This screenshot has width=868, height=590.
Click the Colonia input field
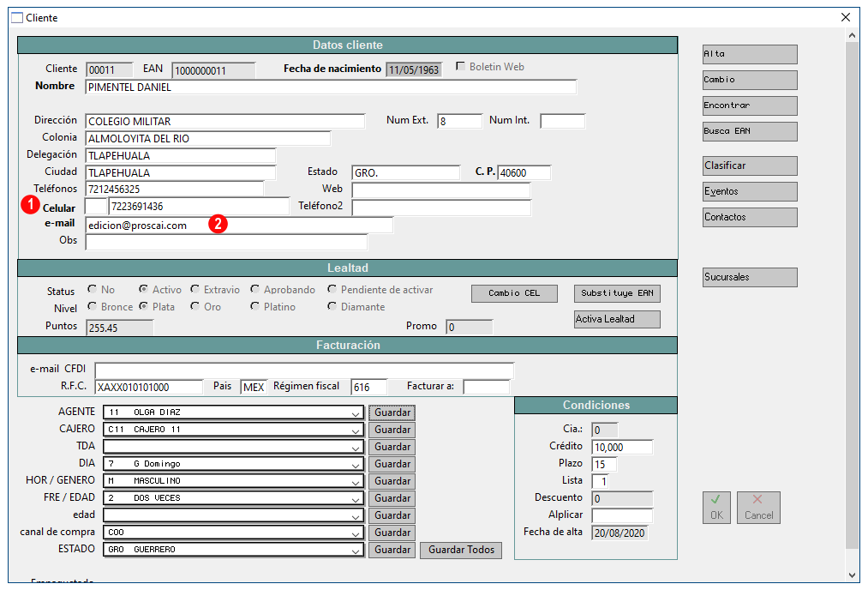pos(208,139)
